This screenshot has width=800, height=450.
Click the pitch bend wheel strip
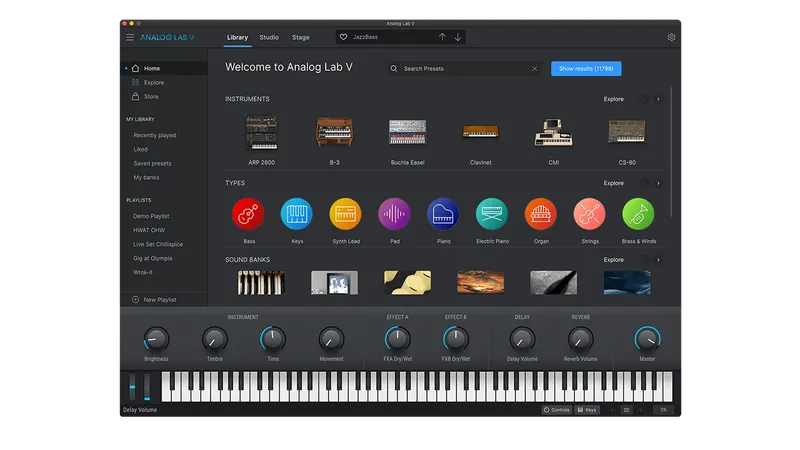pyautogui.click(x=132, y=387)
